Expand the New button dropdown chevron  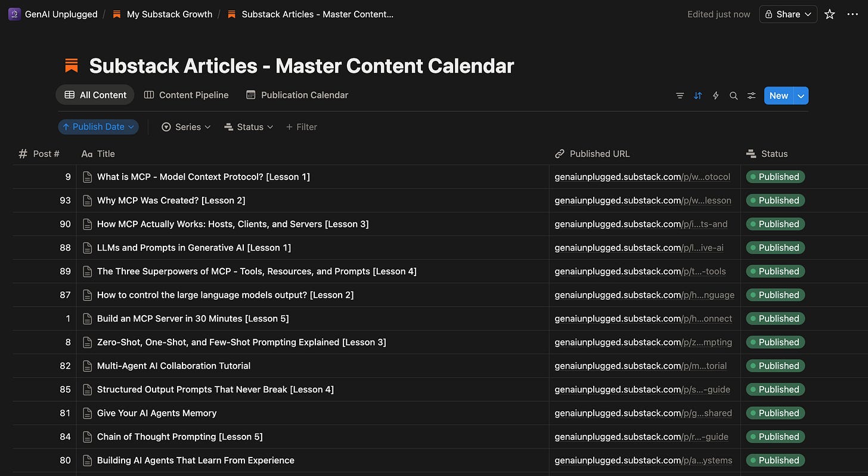coord(801,95)
